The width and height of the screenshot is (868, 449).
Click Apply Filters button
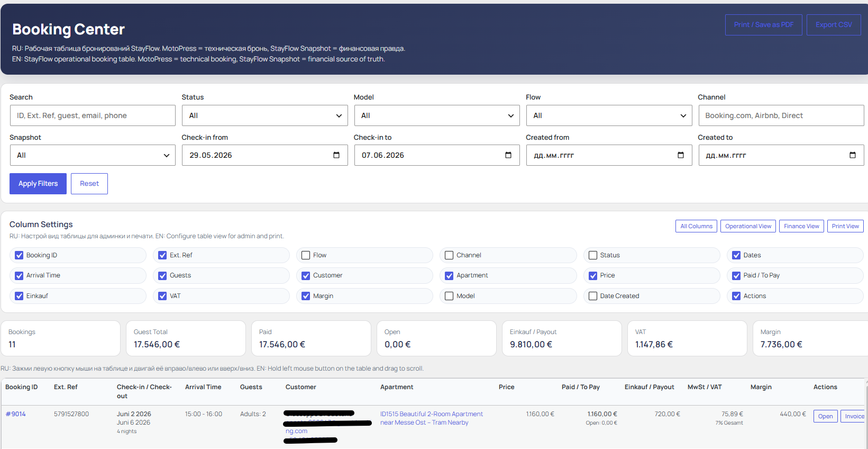[38, 184]
